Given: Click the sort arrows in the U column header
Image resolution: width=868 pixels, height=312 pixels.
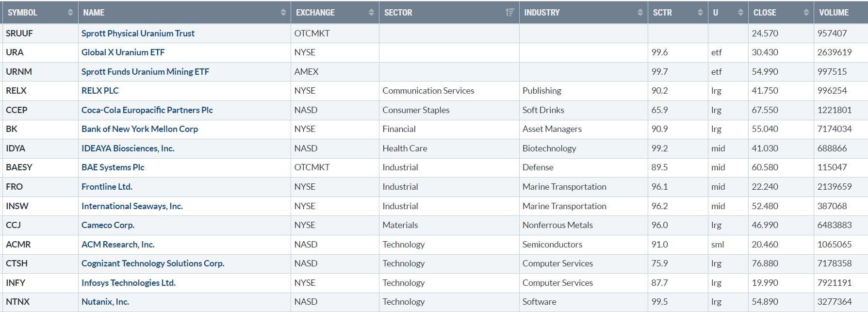Looking at the screenshot, I should pos(740,13).
